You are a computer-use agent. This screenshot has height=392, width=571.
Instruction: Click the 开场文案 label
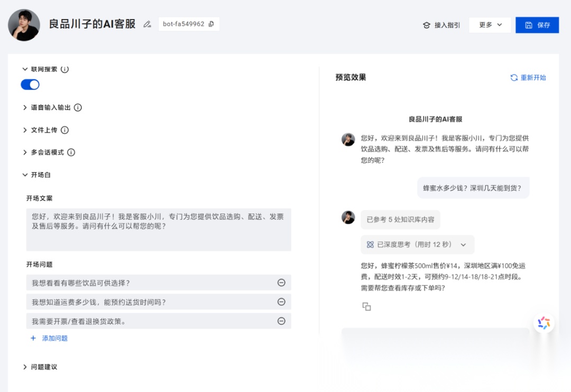(x=39, y=198)
